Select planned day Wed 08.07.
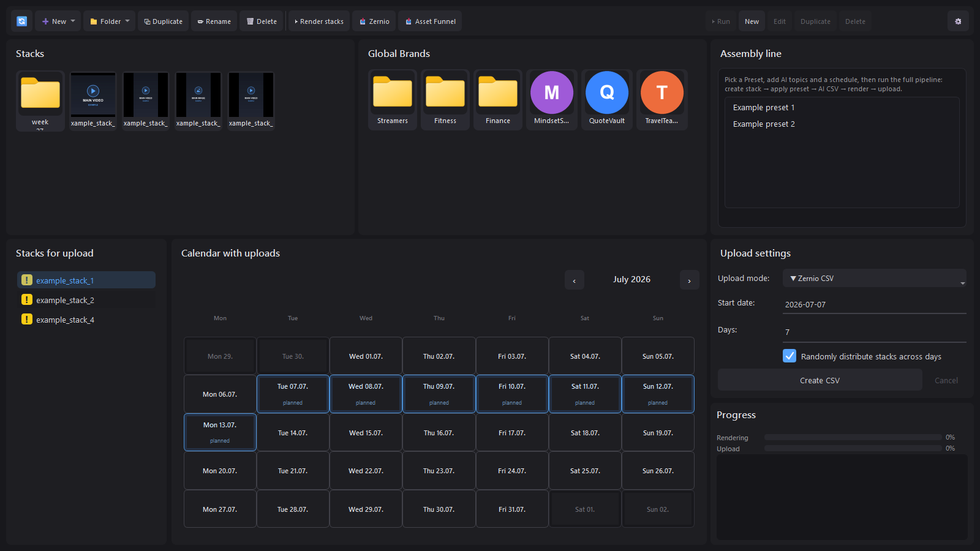The height and width of the screenshot is (551, 980). (366, 394)
